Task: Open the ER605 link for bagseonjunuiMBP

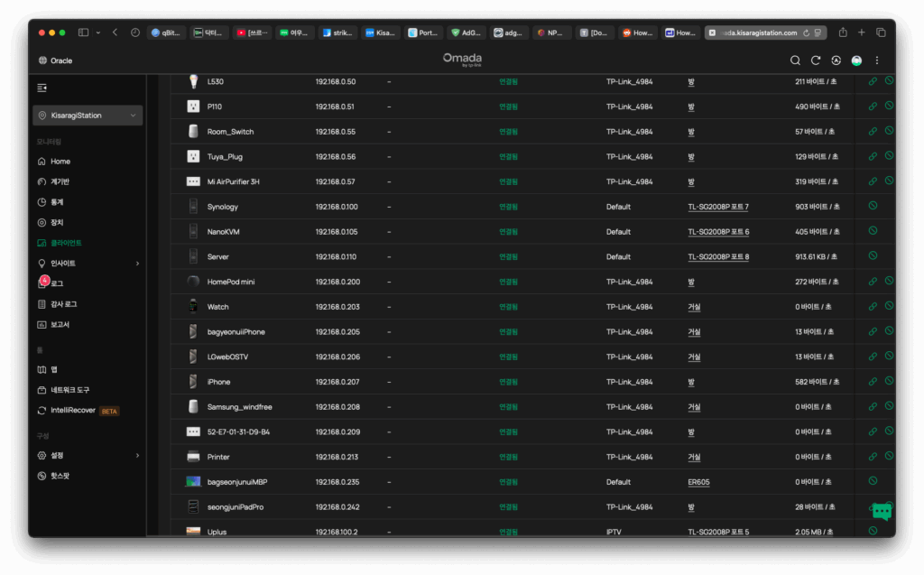Action: [698, 482]
